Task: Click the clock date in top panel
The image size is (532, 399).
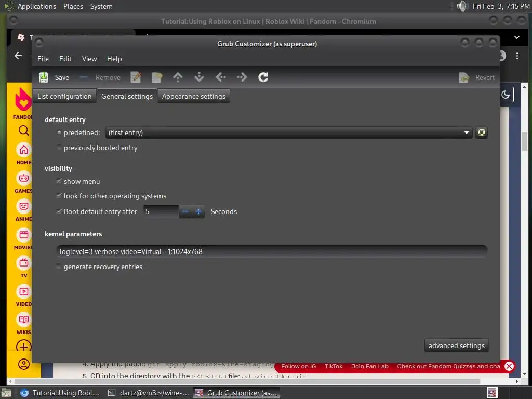Action: tap(501, 6)
